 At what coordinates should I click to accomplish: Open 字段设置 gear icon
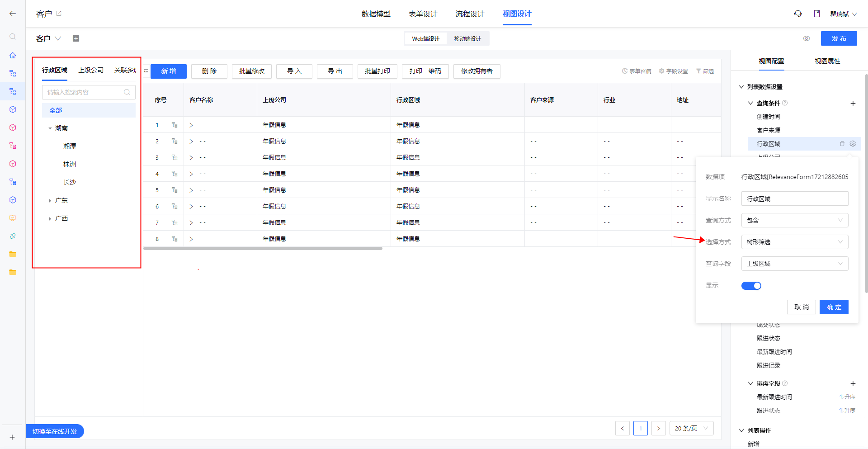[662, 71]
